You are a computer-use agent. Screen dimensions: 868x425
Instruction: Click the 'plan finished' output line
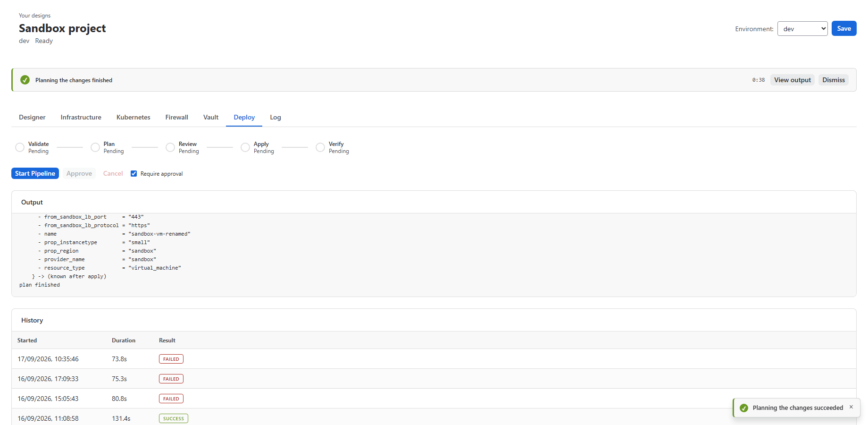[x=40, y=285]
